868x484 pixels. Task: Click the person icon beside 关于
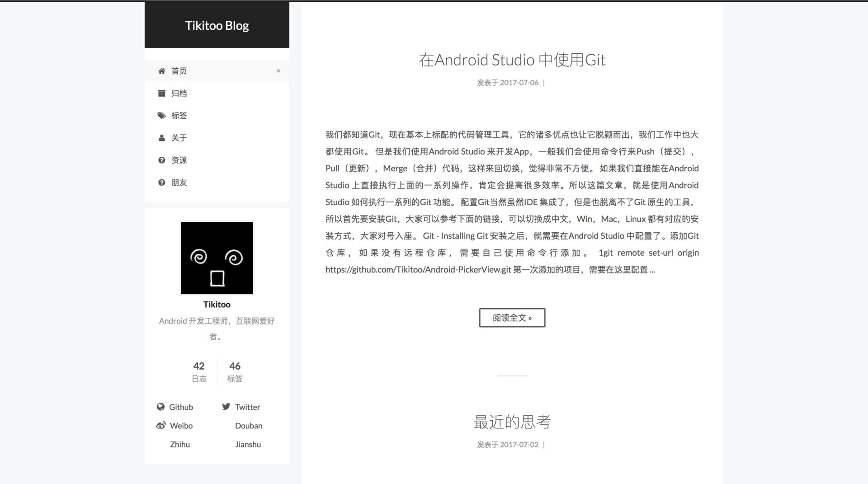click(x=161, y=138)
